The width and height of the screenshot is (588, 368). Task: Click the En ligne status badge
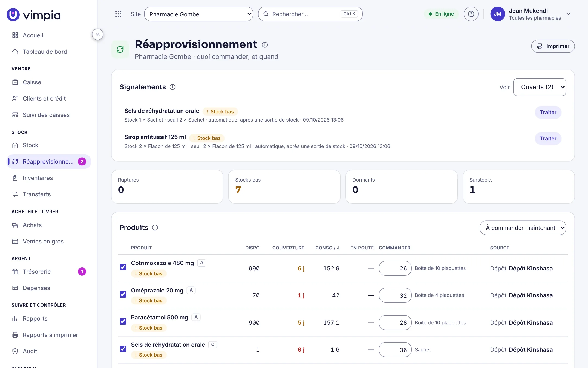(441, 14)
